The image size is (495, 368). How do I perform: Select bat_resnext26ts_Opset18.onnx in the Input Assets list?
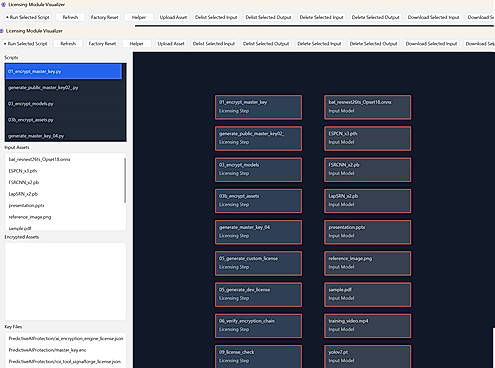coord(64,159)
